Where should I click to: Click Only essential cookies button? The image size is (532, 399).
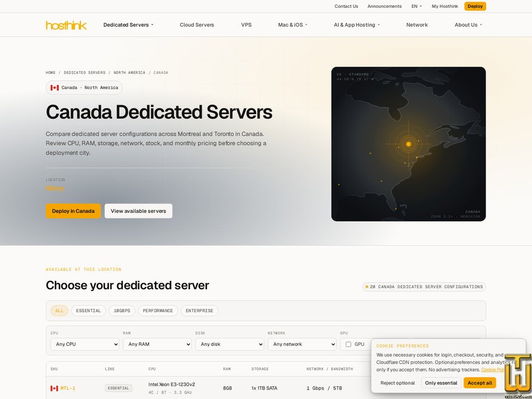(441, 383)
